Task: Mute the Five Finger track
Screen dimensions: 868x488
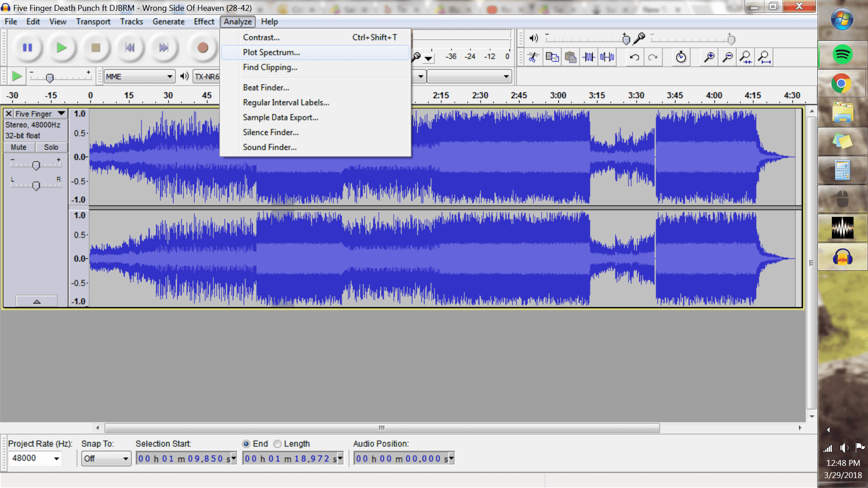Action: (x=19, y=147)
